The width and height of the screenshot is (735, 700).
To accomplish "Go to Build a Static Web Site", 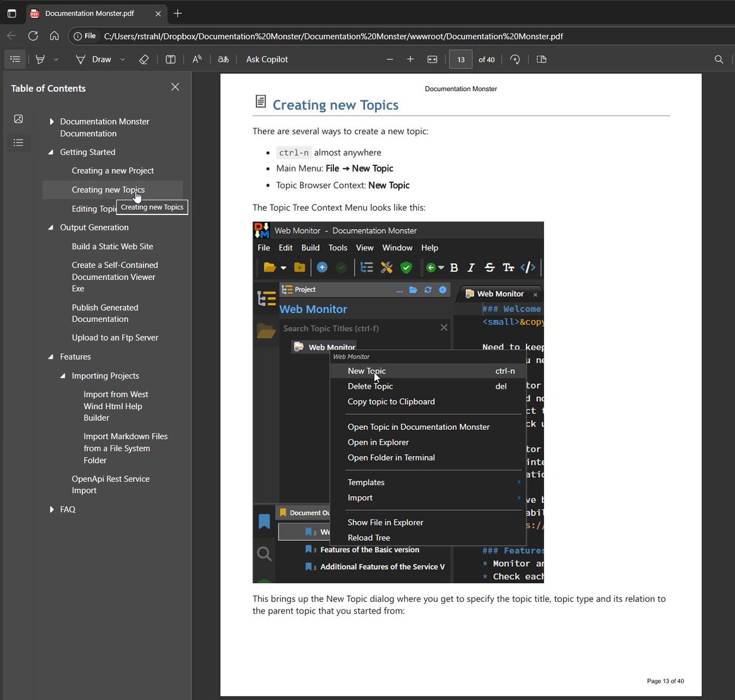I will [113, 246].
